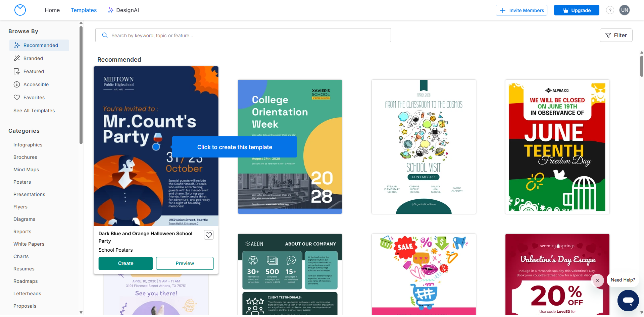
Task: Click the crown icon on Upgrade button
Action: point(565,10)
